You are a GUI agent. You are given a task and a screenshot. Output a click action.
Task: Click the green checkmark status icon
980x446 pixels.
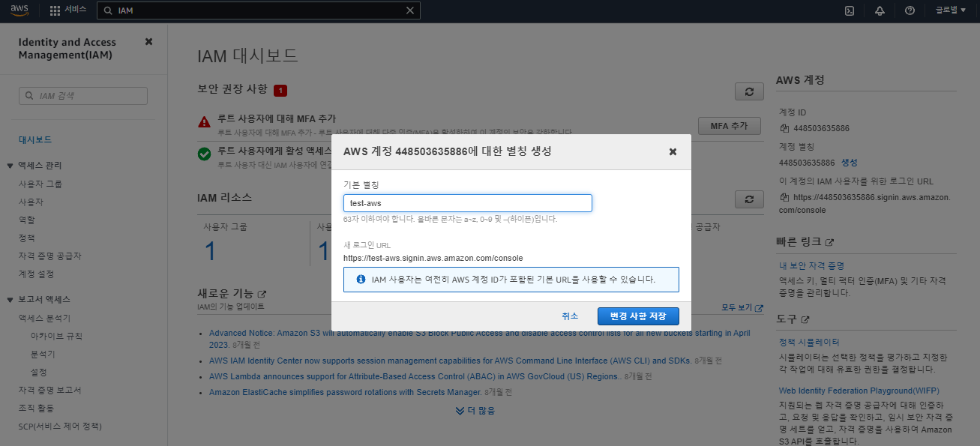click(204, 154)
